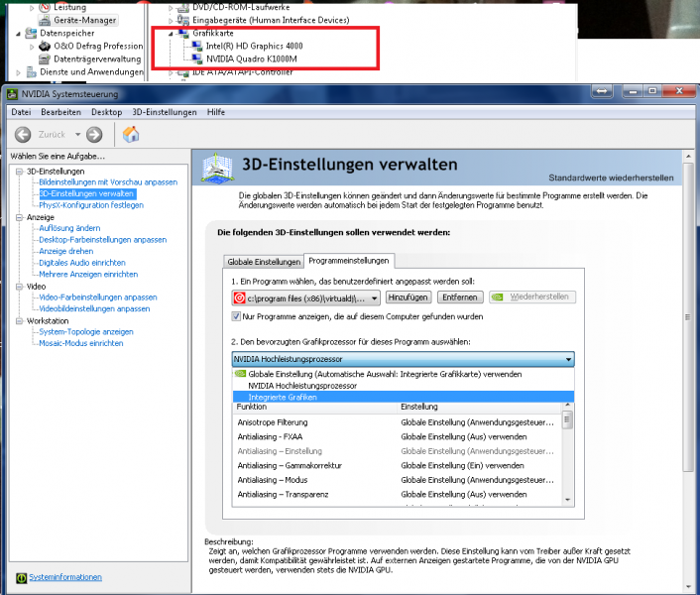This screenshot has height=595, width=700.
Task: Click the O&O Defrag Professional icon
Action: coord(45,46)
